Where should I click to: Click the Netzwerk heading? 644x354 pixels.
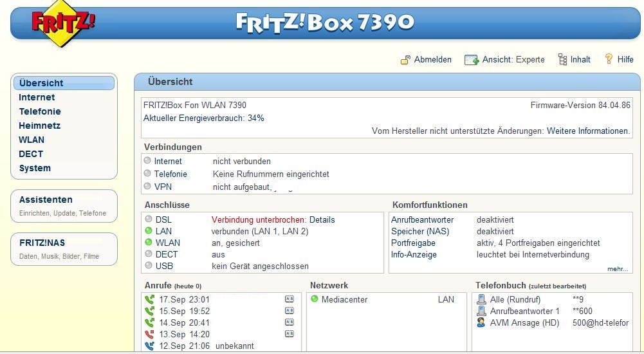(329, 285)
